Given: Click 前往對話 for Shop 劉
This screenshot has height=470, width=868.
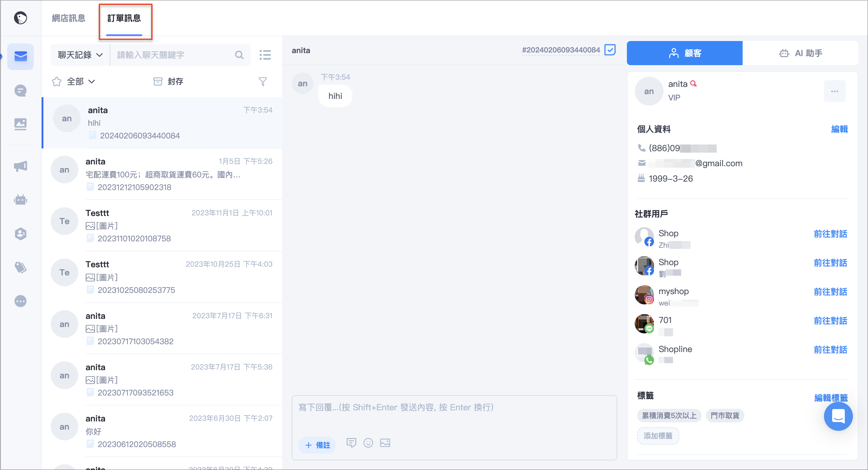Looking at the screenshot, I should tap(830, 263).
